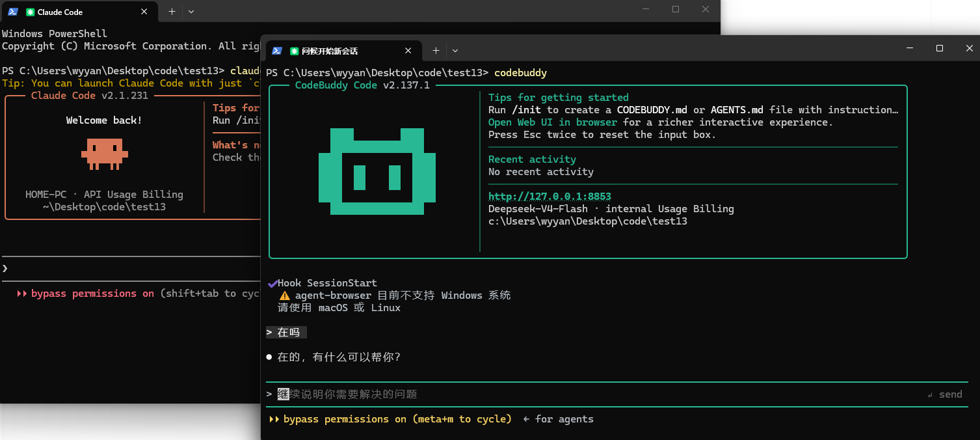Click the green CodeBuddy robot mascot
This screenshot has height=440, width=980.
[x=377, y=171]
